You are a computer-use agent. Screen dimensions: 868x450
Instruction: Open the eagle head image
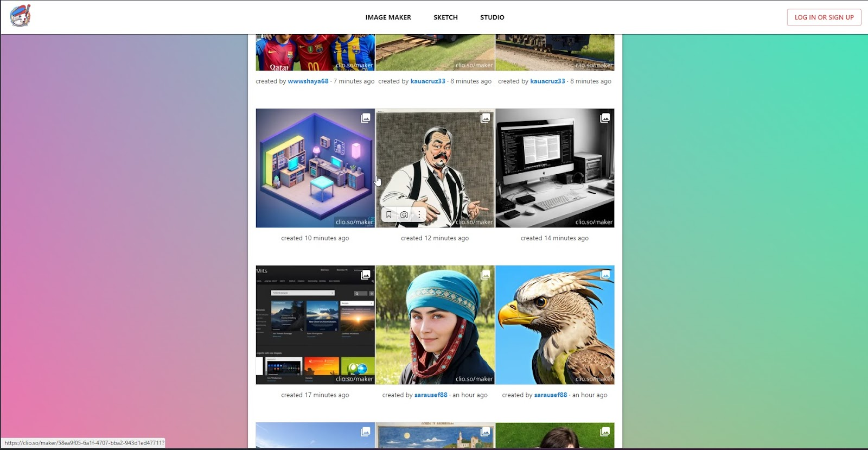click(x=555, y=325)
